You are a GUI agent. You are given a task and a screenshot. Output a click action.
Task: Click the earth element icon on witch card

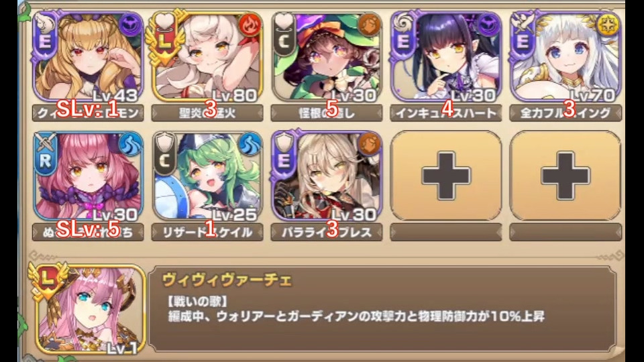369,25
